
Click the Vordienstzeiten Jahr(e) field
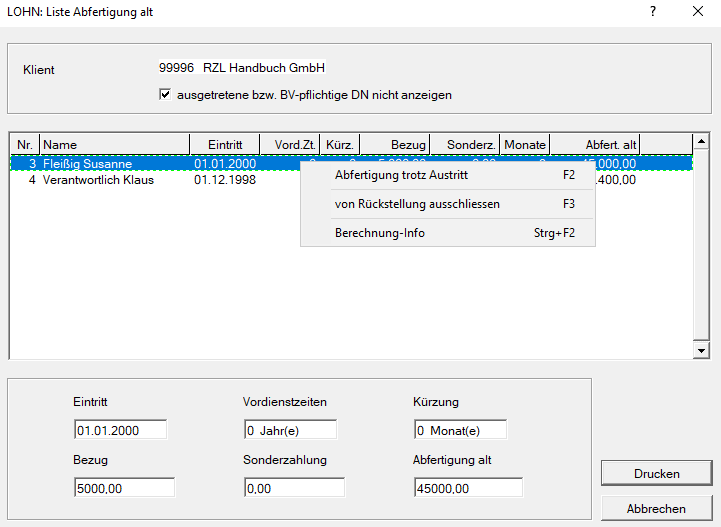pos(290,430)
